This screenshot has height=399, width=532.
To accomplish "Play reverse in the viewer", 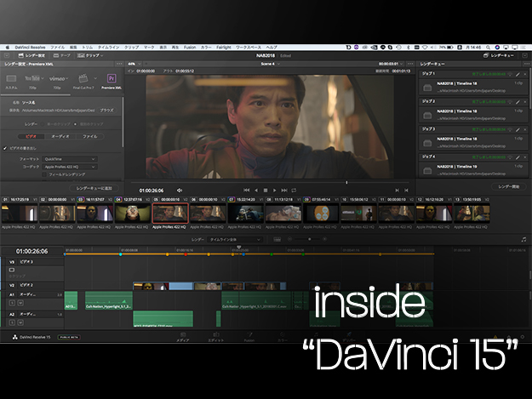I will (x=256, y=191).
